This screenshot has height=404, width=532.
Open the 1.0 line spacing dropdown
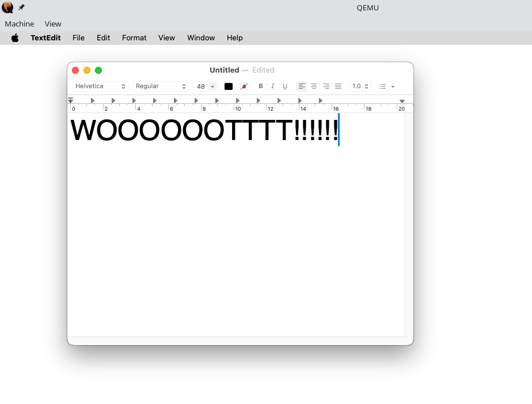point(360,86)
